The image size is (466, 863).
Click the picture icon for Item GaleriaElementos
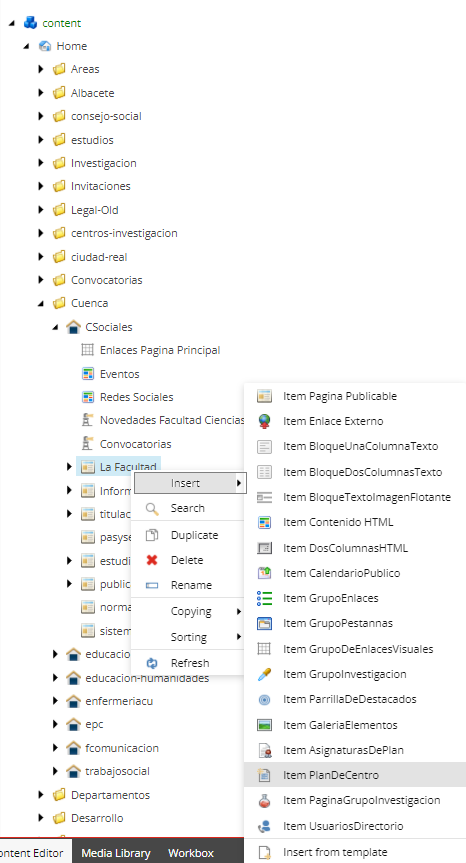(265, 725)
